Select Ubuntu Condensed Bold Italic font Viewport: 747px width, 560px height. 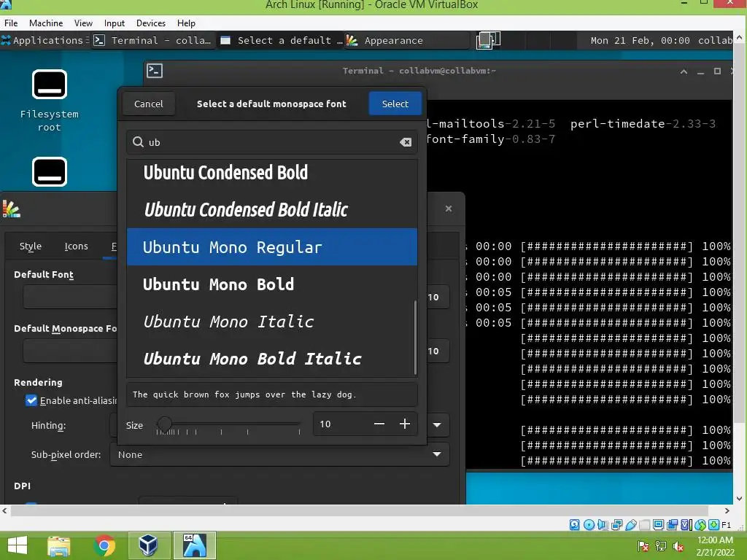pos(271,209)
